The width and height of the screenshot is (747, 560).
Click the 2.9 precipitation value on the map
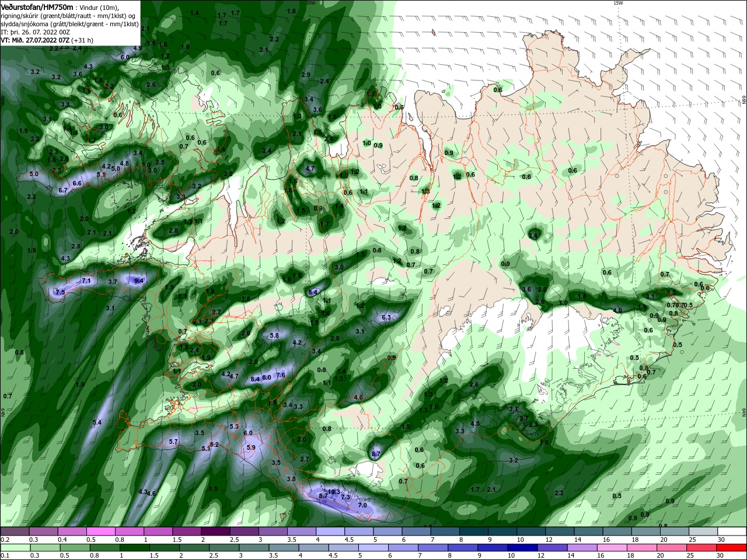(x=306, y=75)
